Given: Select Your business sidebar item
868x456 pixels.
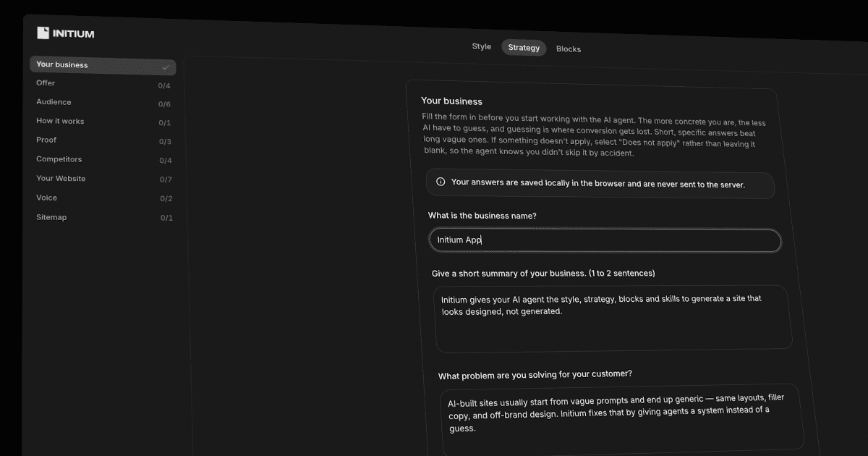Looking at the screenshot, I should point(103,65).
